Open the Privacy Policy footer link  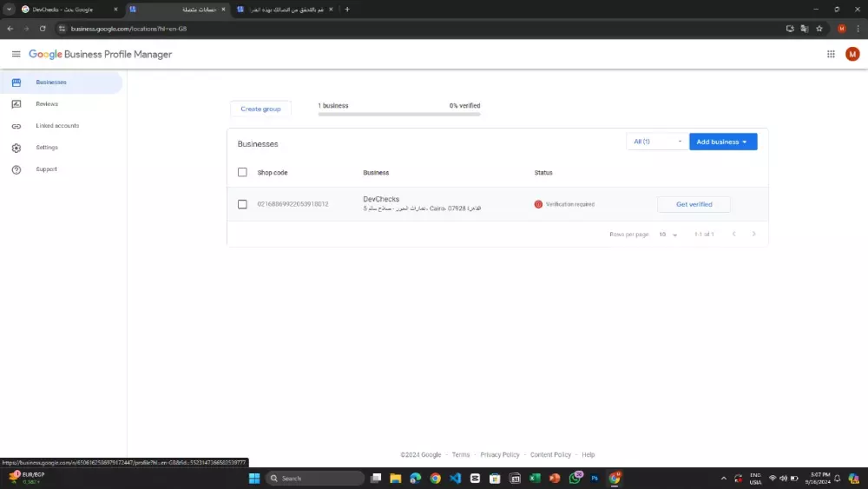click(500, 454)
